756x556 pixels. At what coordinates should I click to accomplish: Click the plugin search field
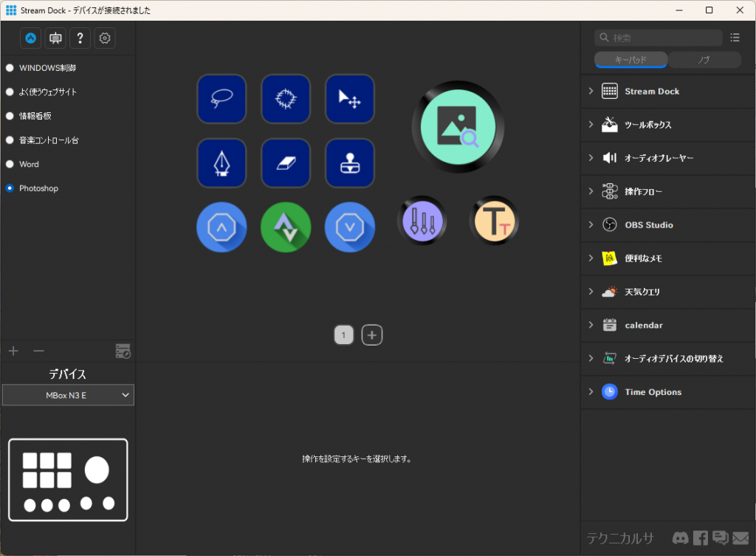pos(658,38)
